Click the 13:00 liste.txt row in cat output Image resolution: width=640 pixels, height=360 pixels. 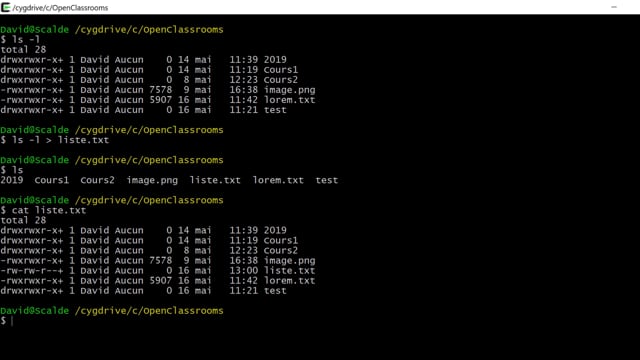[x=158, y=271]
